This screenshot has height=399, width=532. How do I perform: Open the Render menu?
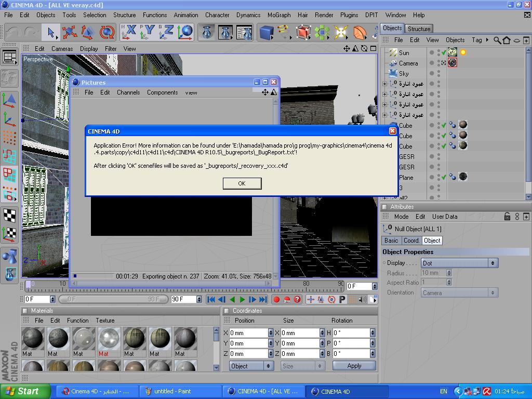324,15
